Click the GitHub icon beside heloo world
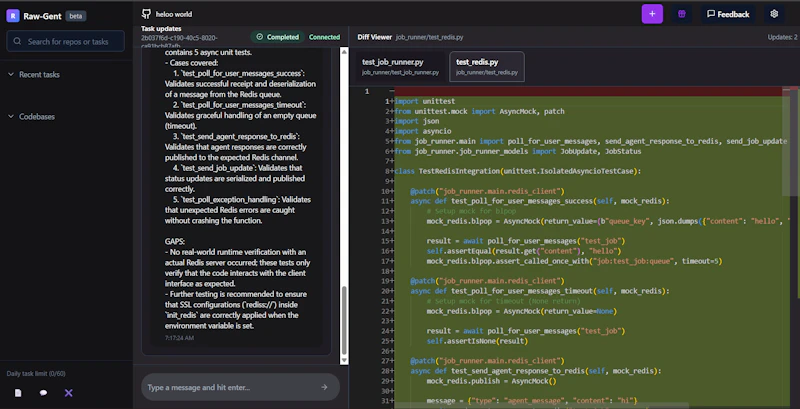 pyautogui.click(x=146, y=14)
